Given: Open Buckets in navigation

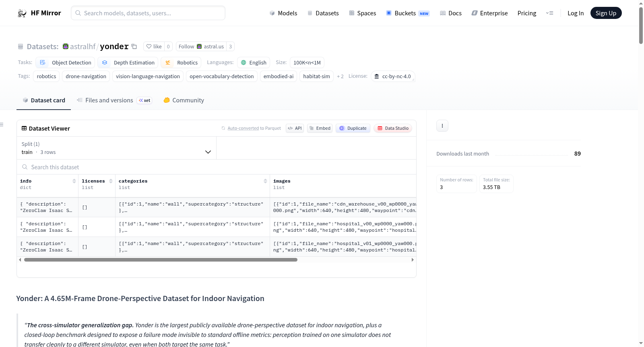Looking at the screenshot, I should pos(408,13).
